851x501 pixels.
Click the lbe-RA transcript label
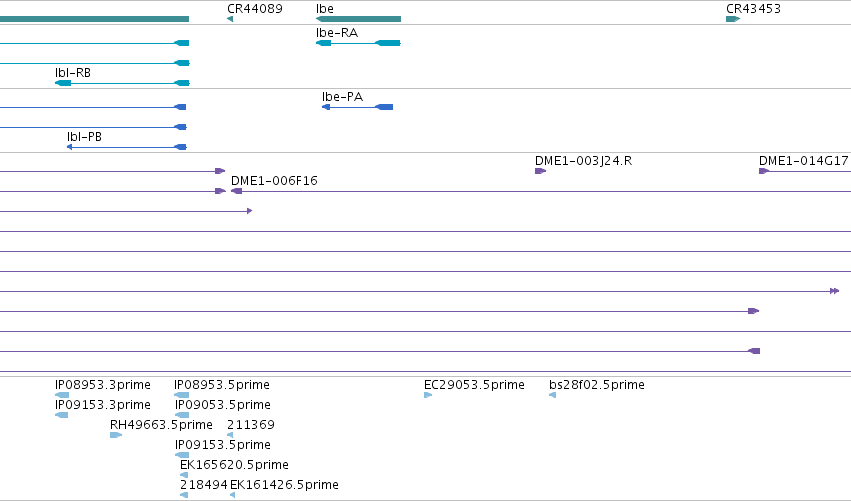click(x=337, y=33)
